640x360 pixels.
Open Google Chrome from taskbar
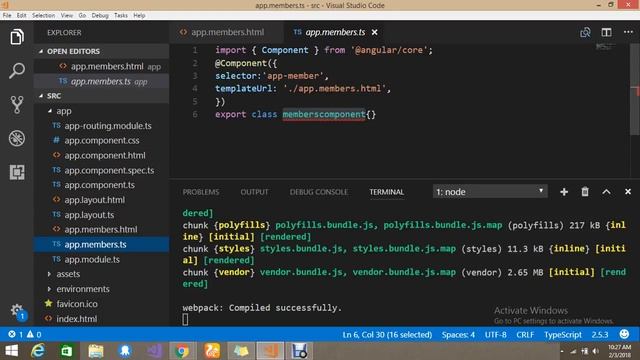click(182, 351)
